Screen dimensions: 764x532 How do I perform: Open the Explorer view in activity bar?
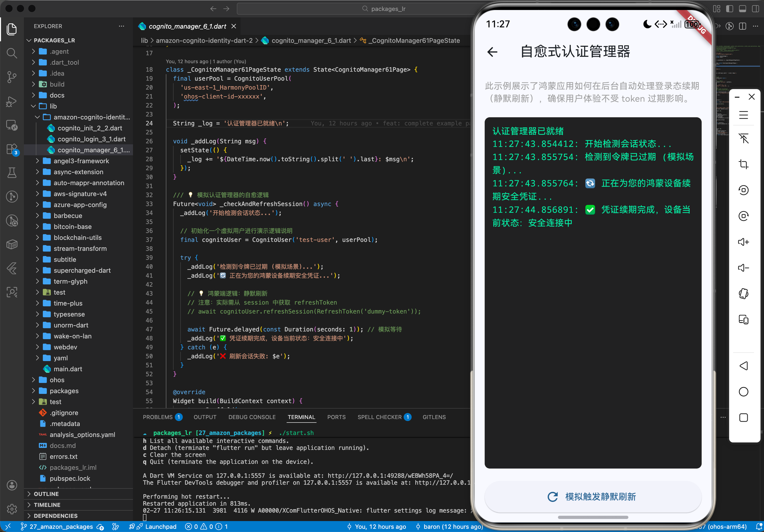(12, 29)
